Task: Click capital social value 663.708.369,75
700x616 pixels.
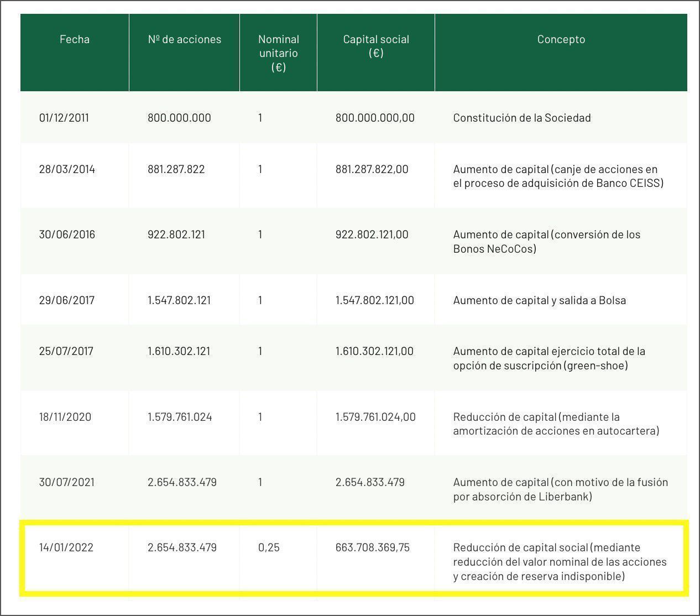Action: (x=372, y=547)
